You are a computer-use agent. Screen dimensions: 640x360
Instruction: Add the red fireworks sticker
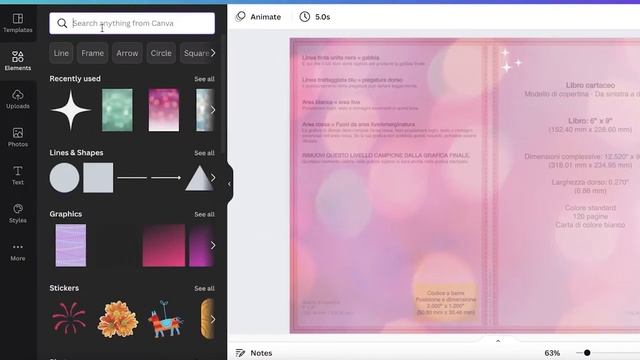(x=69, y=319)
